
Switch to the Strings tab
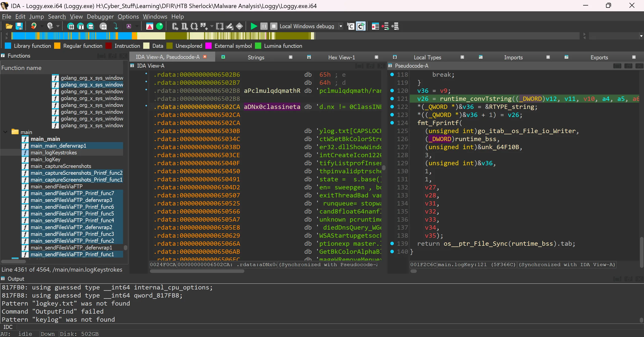click(x=256, y=57)
